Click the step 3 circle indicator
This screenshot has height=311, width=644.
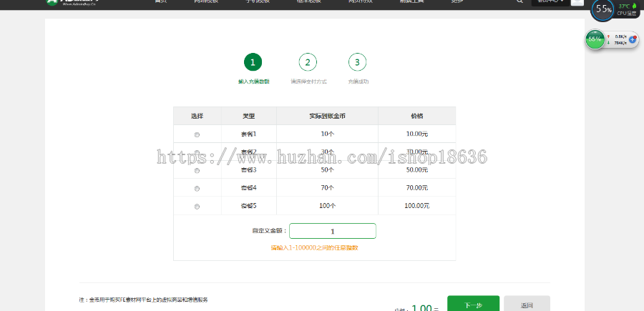(x=357, y=62)
